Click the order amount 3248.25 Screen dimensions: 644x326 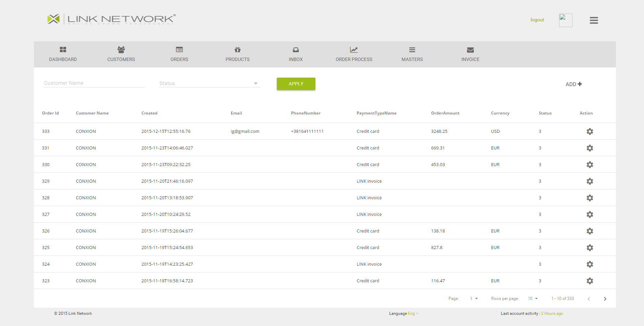pos(439,131)
